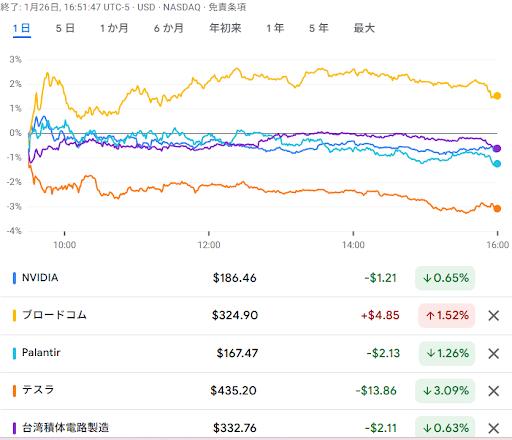Click the -$1.21 change value

[380, 278]
